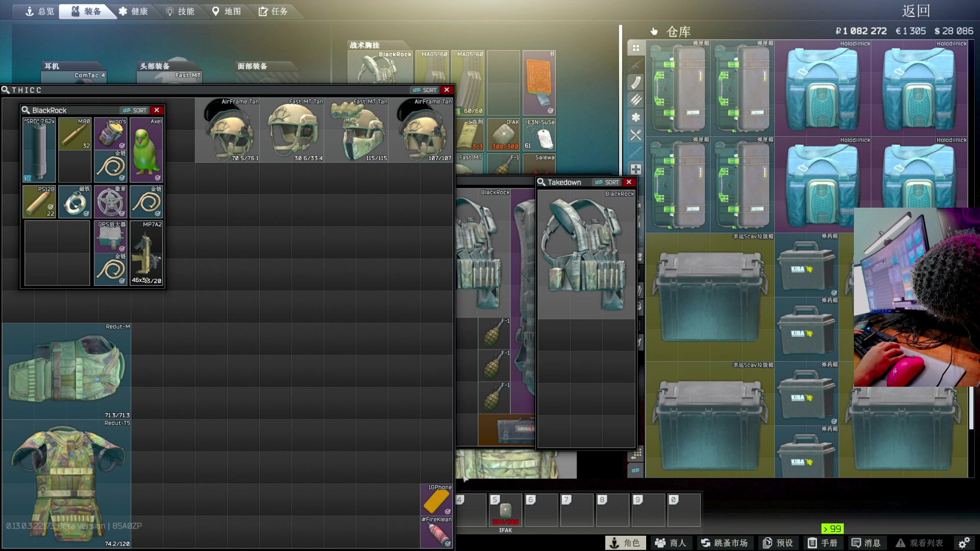Select the 60/60 MAG5-60 magazine
The width and height of the screenshot is (980, 551).
[469, 83]
